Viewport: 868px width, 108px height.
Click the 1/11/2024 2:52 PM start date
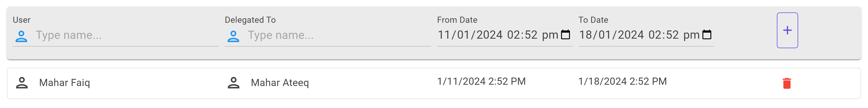tap(481, 82)
